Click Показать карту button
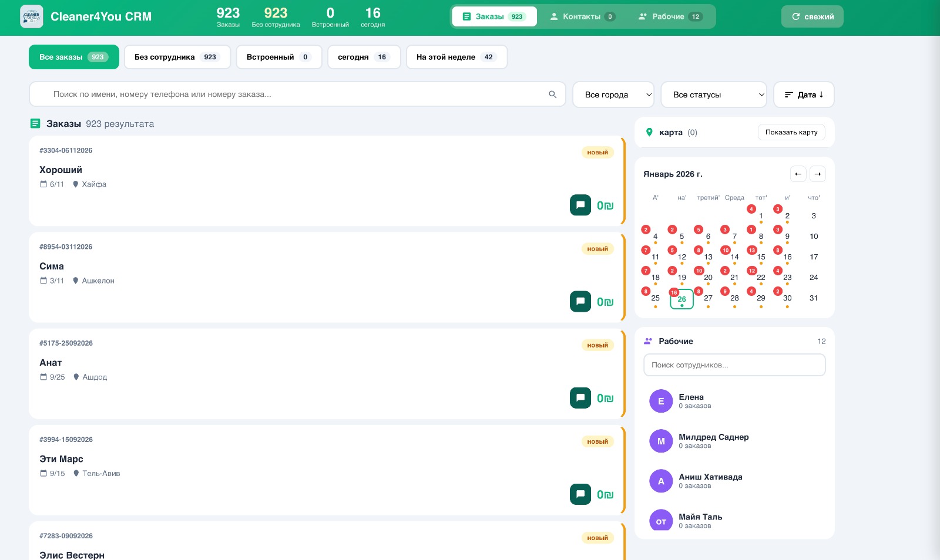940x560 pixels. pyautogui.click(x=791, y=132)
